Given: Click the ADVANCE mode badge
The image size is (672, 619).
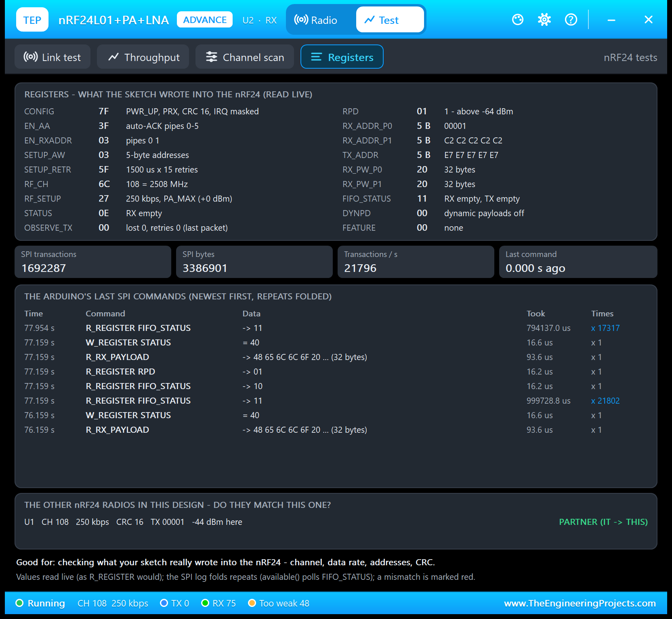Looking at the screenshot, I should [x=205, y=20].
